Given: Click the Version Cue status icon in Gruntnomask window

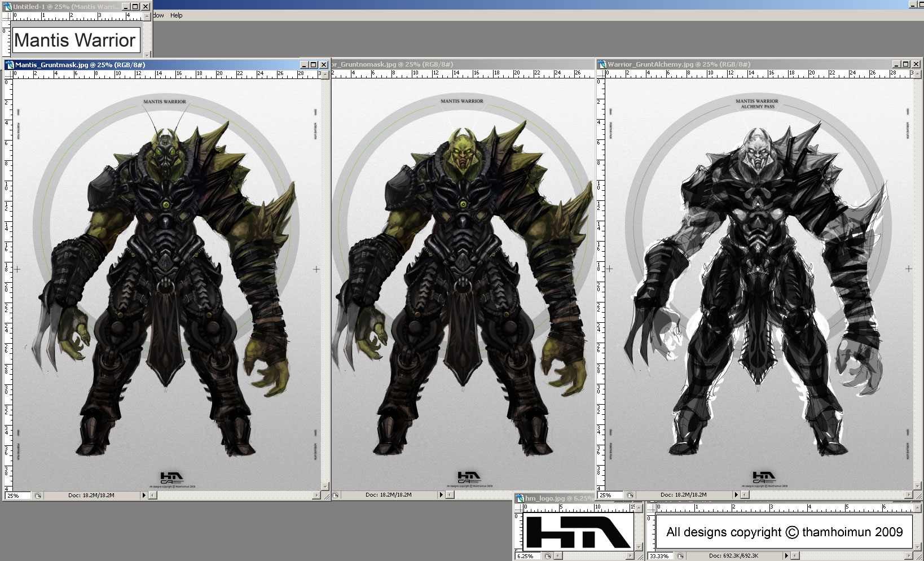Looking at the screenshot, I should point(336,495).
